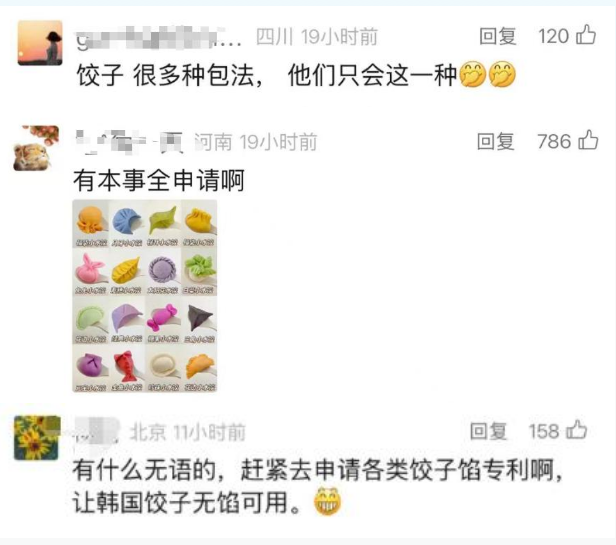Open the blurred username of Henan commenter

click(129, 142)
